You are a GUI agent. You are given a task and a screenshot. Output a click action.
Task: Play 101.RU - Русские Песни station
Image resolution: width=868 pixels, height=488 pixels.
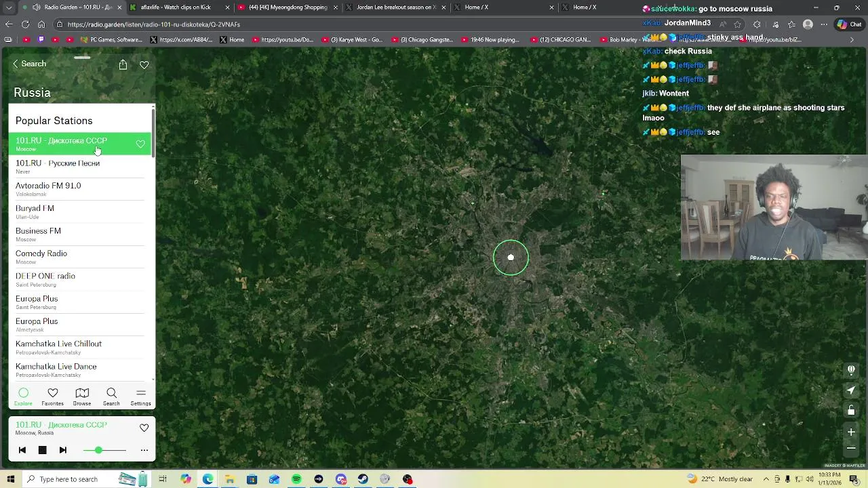(80, 167)
